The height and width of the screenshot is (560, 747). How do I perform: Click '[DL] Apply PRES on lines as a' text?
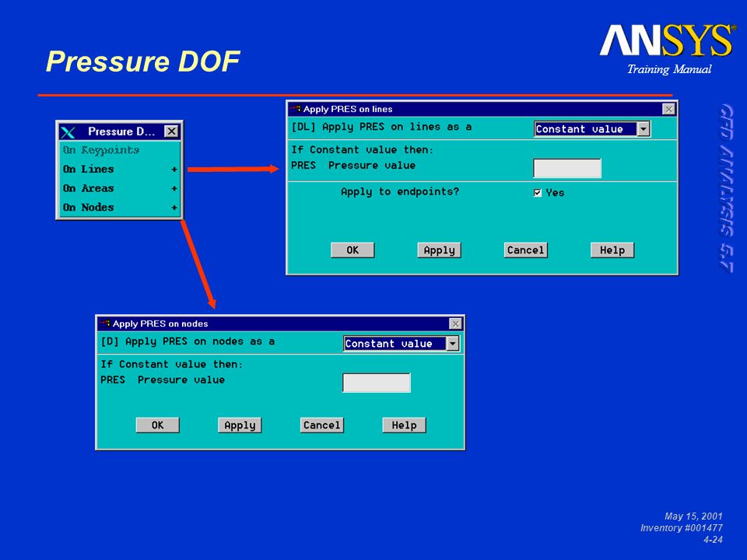(x=381, y=127)
